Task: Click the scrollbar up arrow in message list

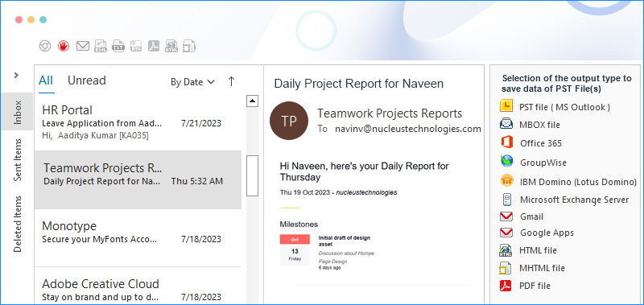Action: [x=252, y=101]
